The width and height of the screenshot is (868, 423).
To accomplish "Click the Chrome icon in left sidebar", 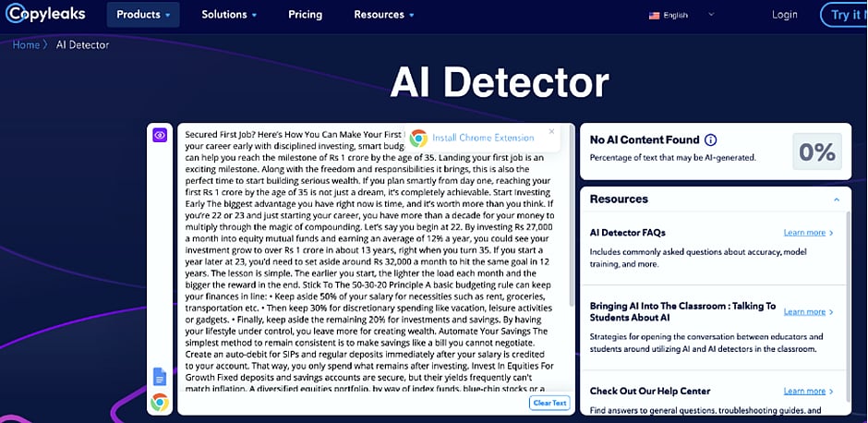I will [x=160, y=402].
